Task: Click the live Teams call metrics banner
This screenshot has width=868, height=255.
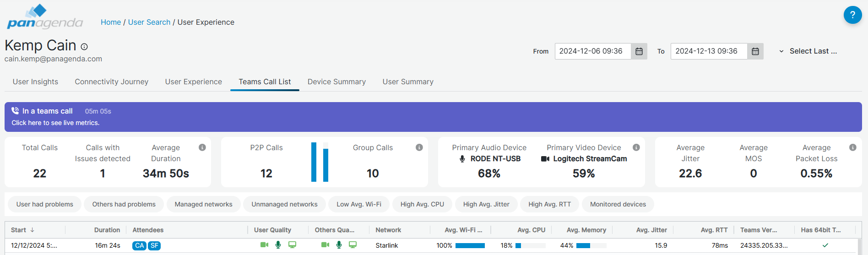Action: point(433,117)
